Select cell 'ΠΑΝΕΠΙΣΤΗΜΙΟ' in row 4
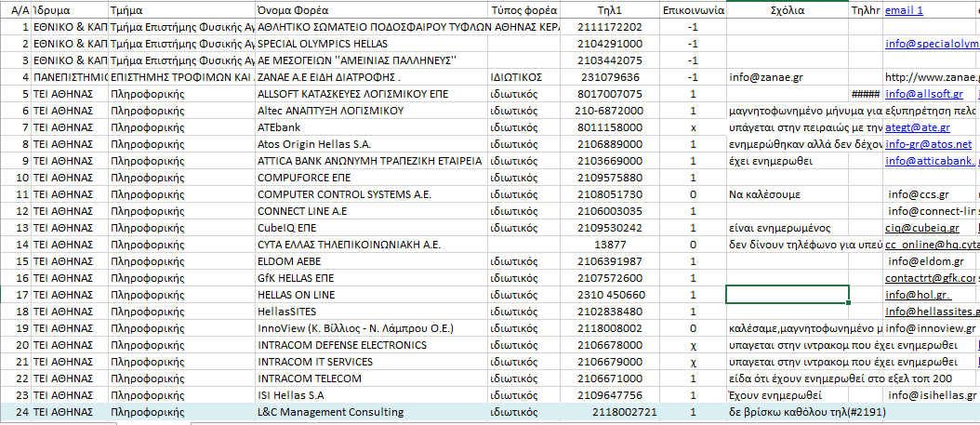980x425 pixels. point(70,77)
